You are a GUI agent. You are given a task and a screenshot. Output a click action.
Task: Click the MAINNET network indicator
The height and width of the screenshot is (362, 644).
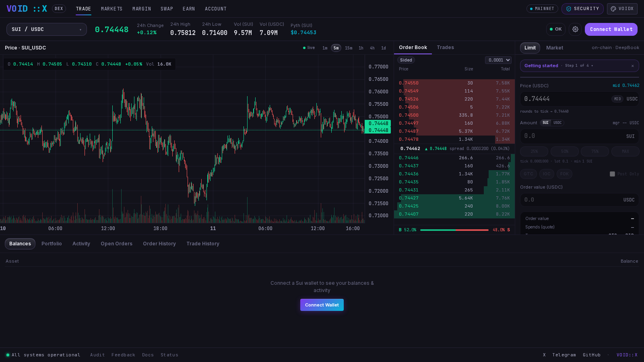pos(542,8)
